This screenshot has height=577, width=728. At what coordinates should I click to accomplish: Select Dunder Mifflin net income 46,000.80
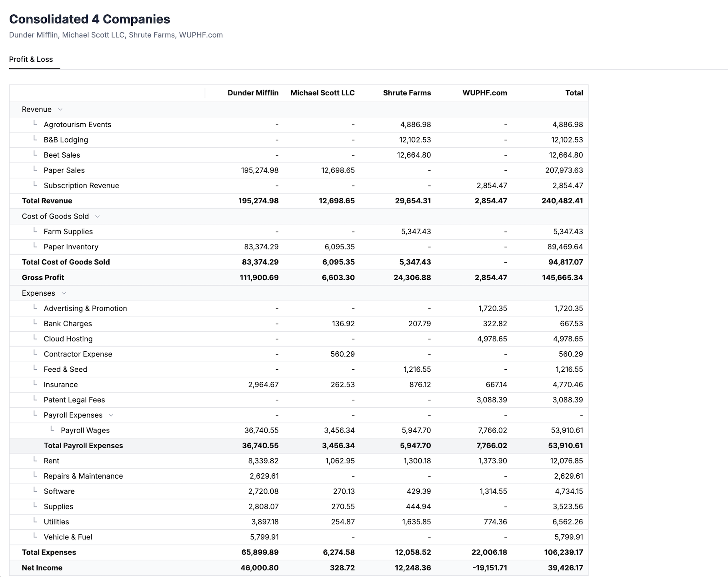260,568
